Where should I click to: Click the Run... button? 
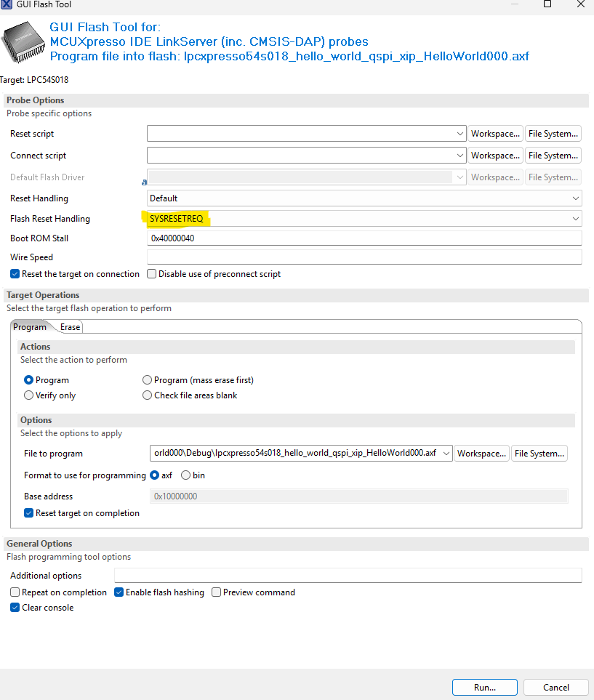click(484, 688)
